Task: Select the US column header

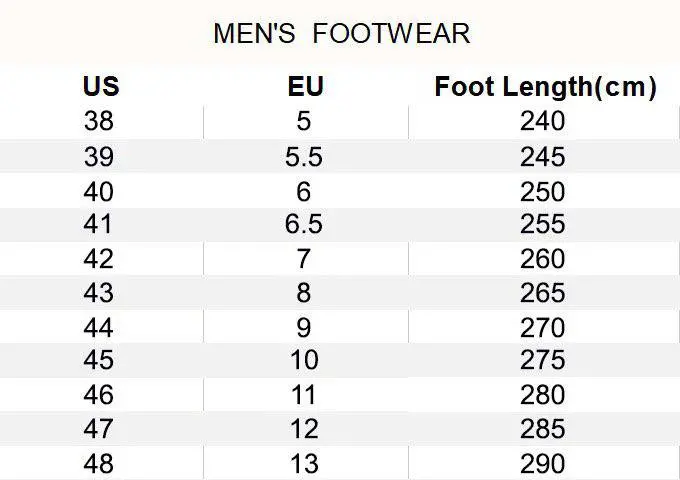Action: point(101,86)
